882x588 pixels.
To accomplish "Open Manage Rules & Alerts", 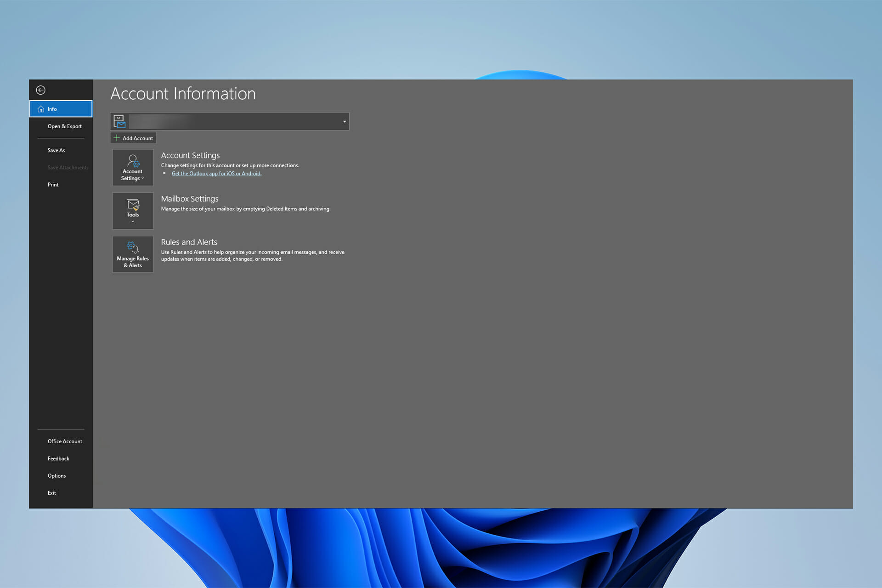I will tap(133, 254).
